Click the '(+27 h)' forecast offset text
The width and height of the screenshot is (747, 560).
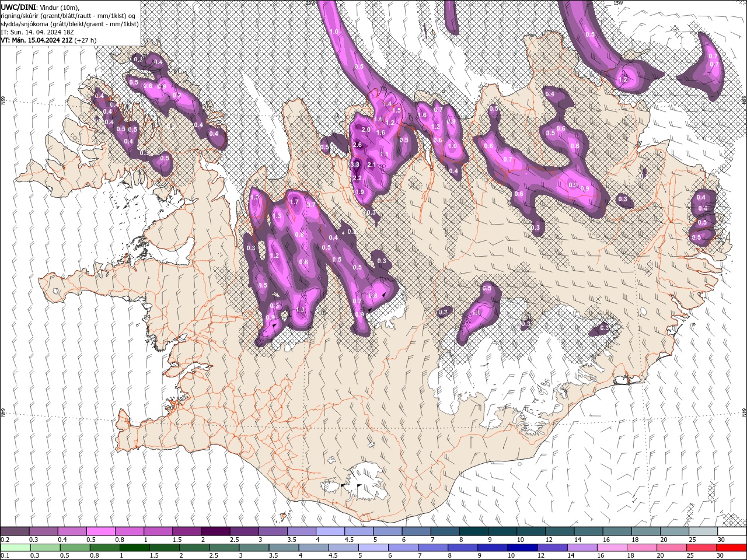[x=85, y=40]
